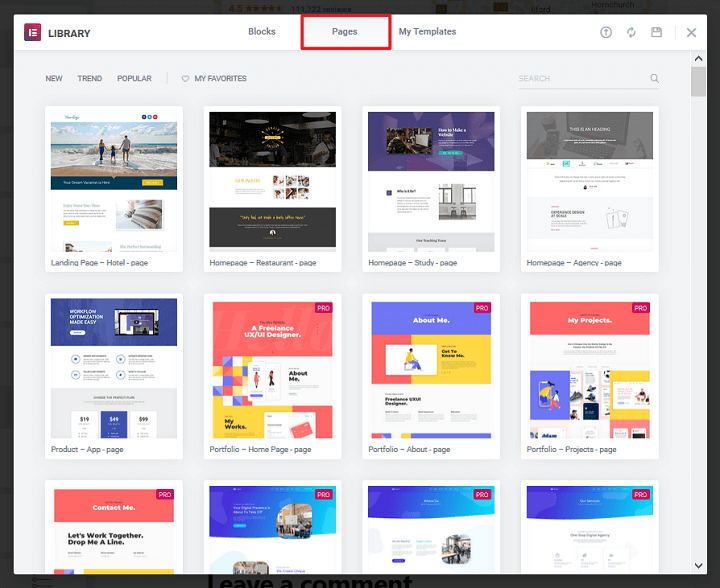The image size is (720, 588).
Task: Open Homepage Restaurant template thumbnail
Action: pos(272,182)
